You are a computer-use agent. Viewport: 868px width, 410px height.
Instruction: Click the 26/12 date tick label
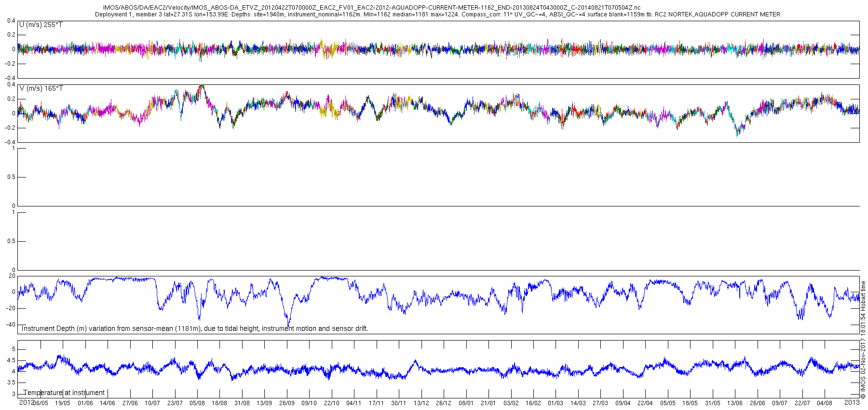pyautogui.click(x=444, y=403)
